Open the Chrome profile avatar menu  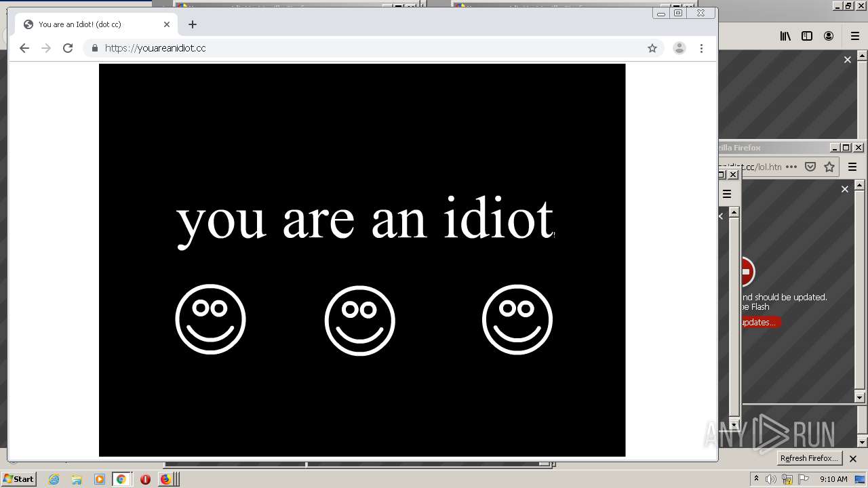click(679, 48)
